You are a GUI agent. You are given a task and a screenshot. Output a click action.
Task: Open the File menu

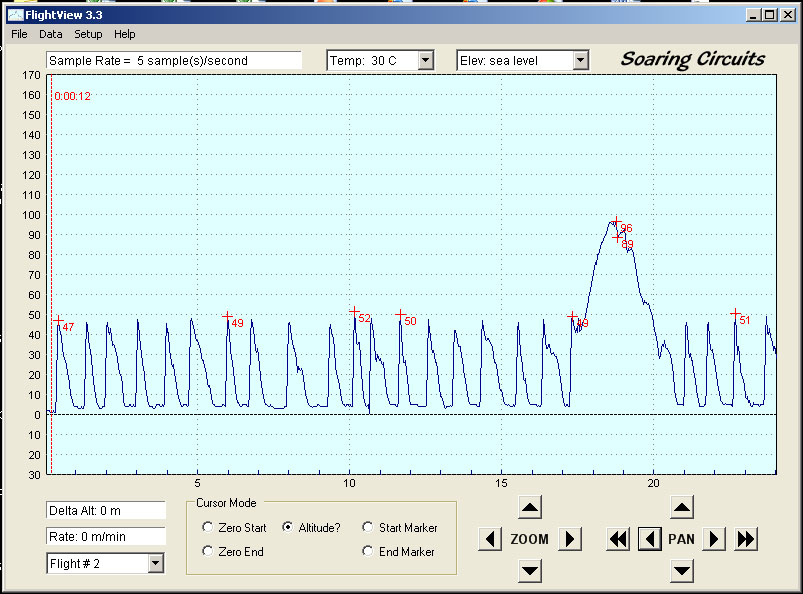tap(19, 34)
